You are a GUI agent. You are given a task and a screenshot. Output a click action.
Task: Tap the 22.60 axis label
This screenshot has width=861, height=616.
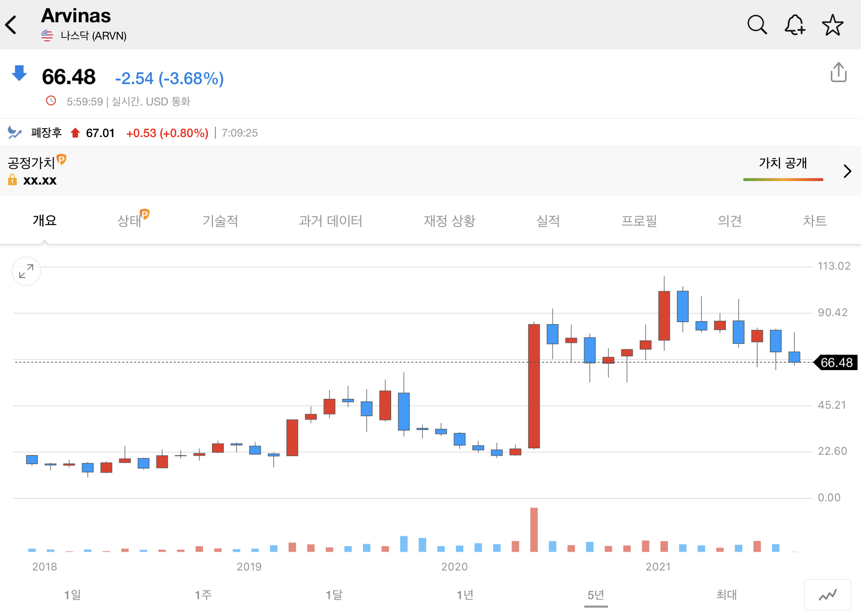coord(832,451)
